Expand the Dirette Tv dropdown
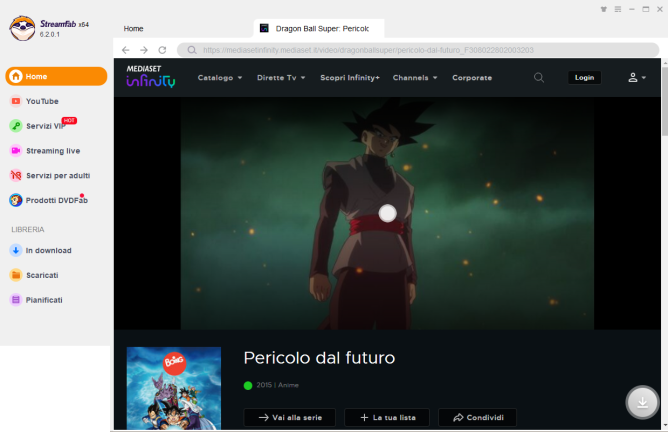Image resolution: width=668 pixels, height=432 pixels. [281, 78]
